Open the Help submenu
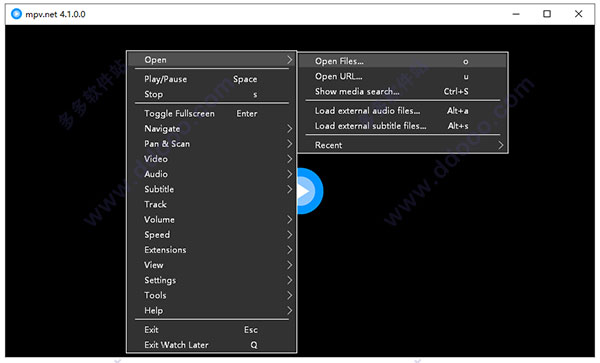This screenshot has height=363, width=600. [211, 311]
